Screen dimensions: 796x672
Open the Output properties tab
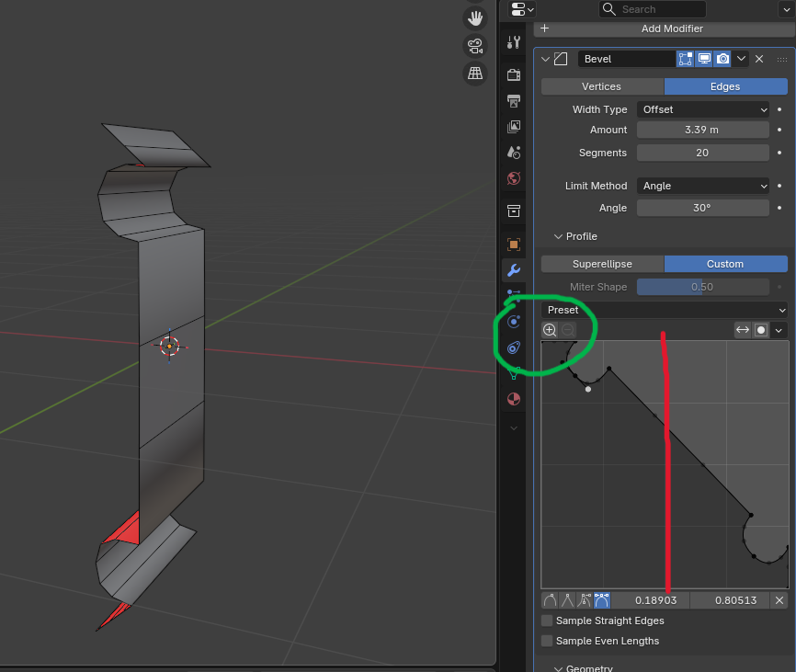tap(514, 100)
